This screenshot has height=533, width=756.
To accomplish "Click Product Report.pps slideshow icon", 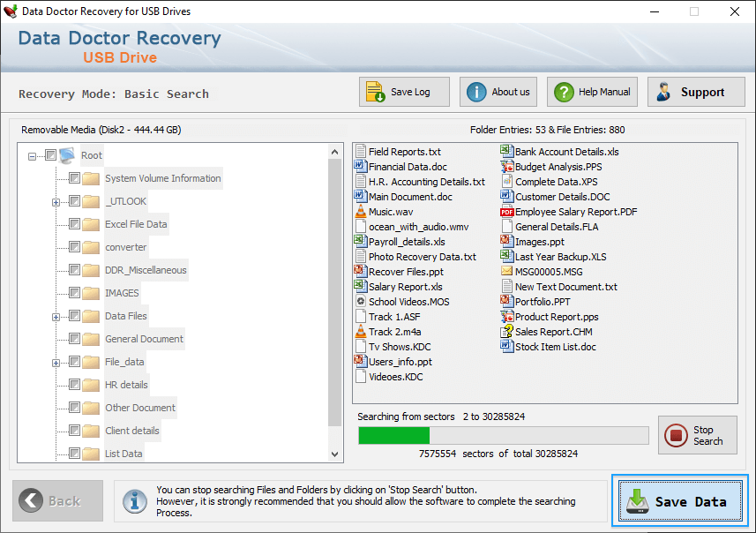I will pyautogui.click(x=506, y=317).
